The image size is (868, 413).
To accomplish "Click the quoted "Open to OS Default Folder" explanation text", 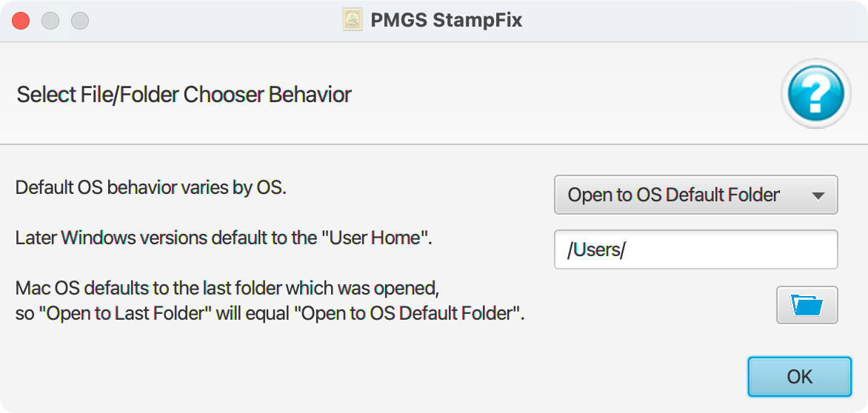I will point(407,314).
